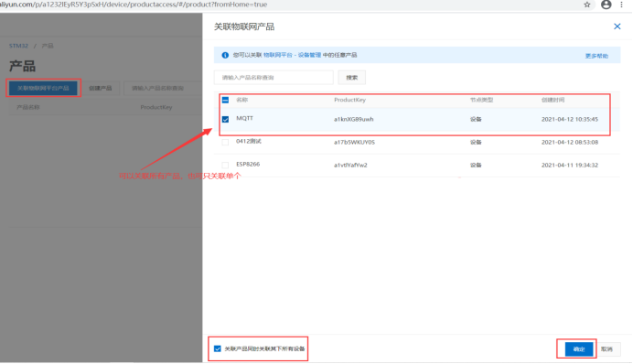This screenshot has height=364, width=633.
Task: Click the 节点类型 column header
Action: tap(481, 100)
